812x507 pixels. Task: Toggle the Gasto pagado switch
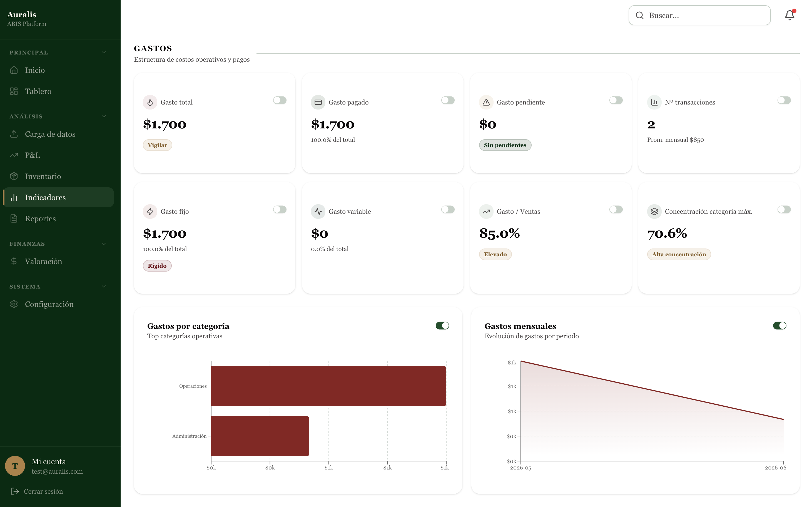point(448,100)
